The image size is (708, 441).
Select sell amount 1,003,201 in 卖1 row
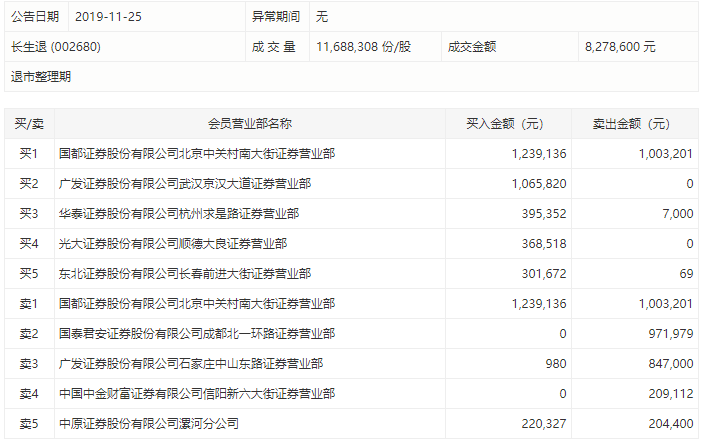tap(666, 304)
